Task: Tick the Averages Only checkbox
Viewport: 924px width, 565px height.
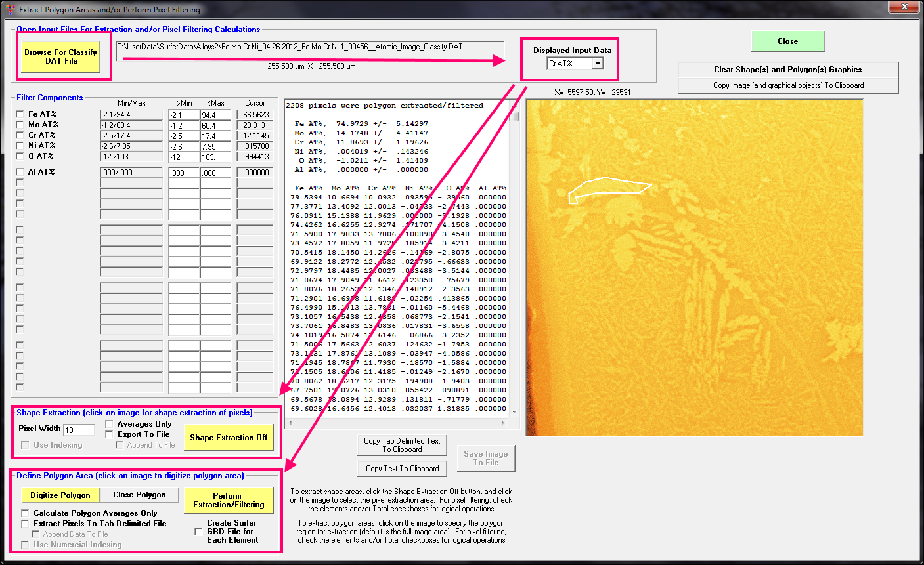Action: tap(110, 424)
